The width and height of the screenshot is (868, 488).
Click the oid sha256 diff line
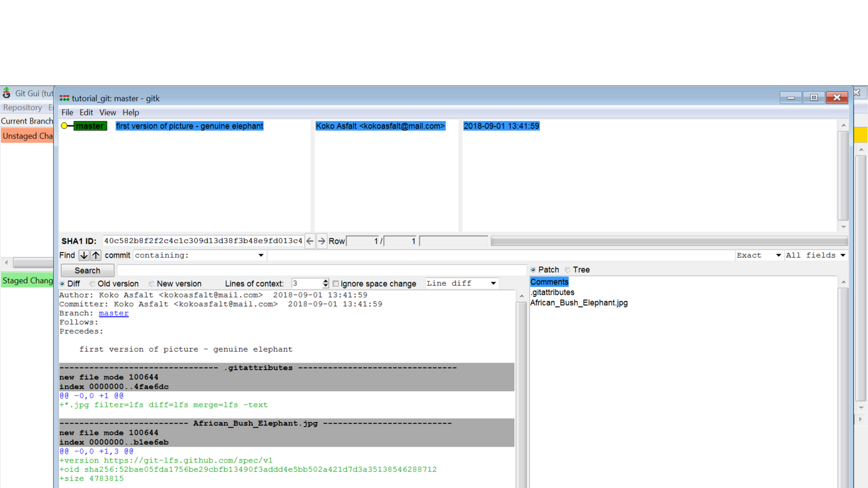pos(248,469)
